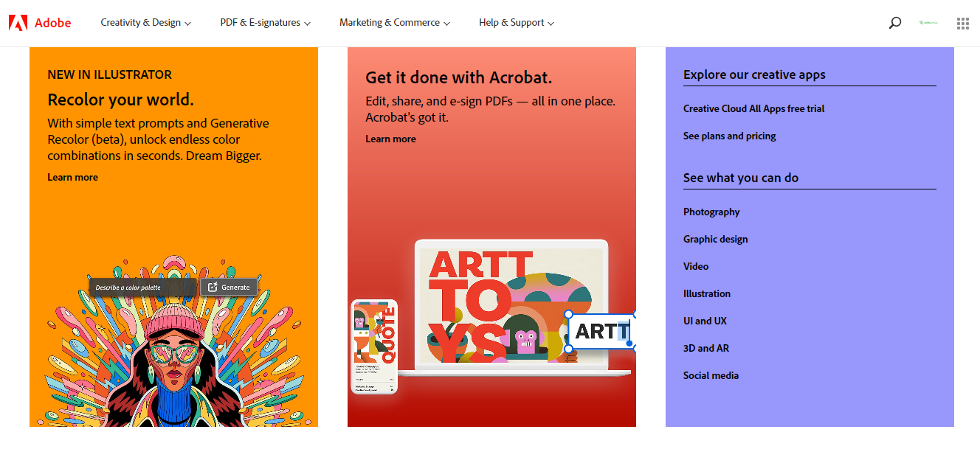The width and height of the screenshot is (980, 449).
Task: Click the Adobe wordmark text
Action: click(53, 23)
